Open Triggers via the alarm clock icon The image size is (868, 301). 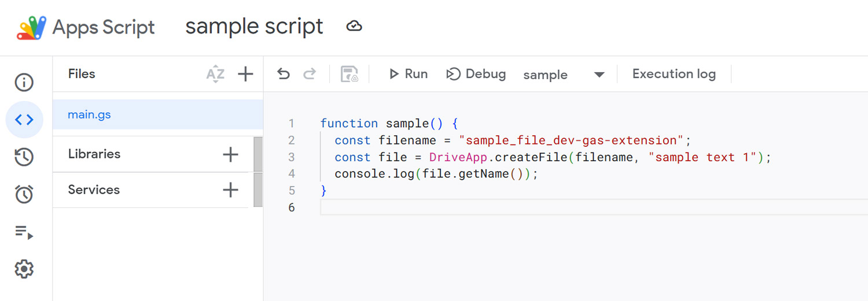click(24, 195)
